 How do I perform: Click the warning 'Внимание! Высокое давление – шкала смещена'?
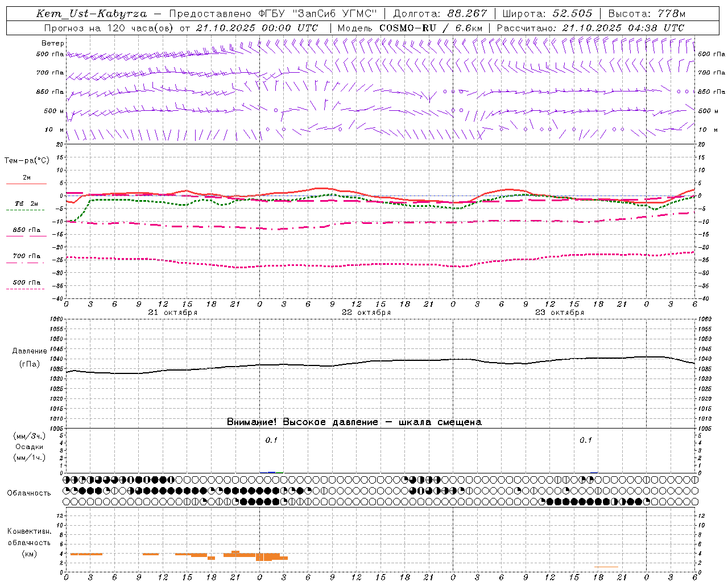(354, 422)
